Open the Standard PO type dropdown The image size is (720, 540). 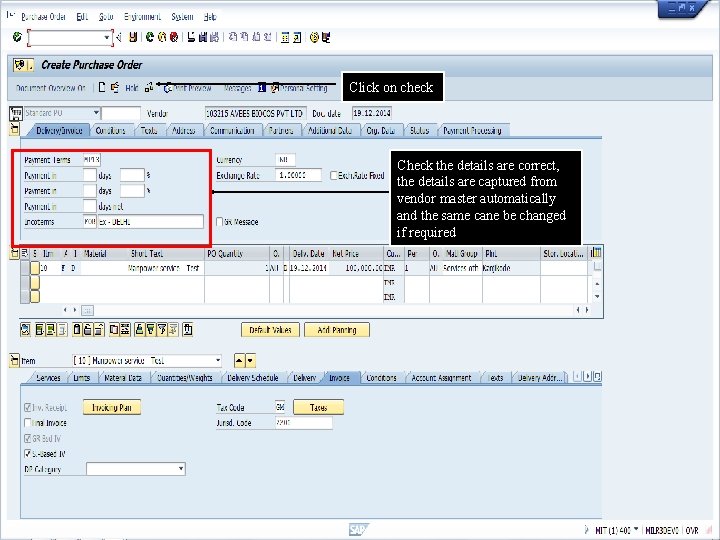[x=96, y=112]
